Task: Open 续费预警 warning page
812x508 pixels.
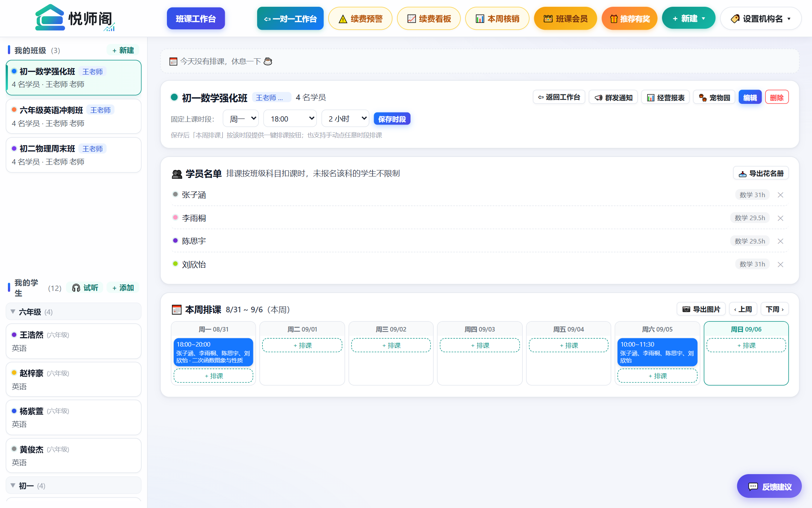Action: (360, 18)
